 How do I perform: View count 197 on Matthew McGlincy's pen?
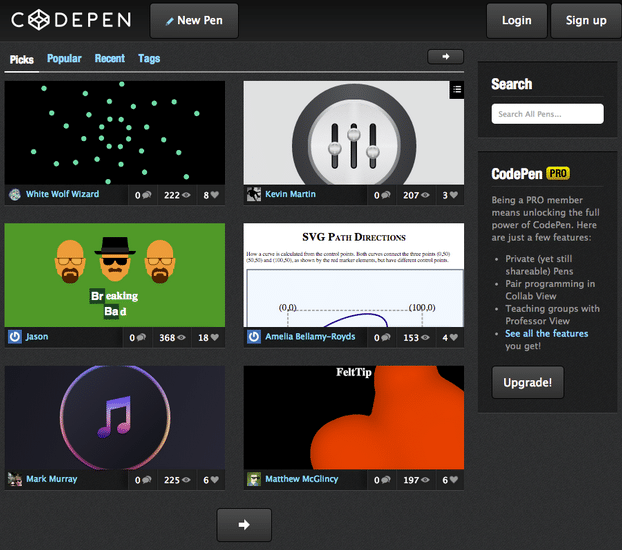[x=416, y=480]
